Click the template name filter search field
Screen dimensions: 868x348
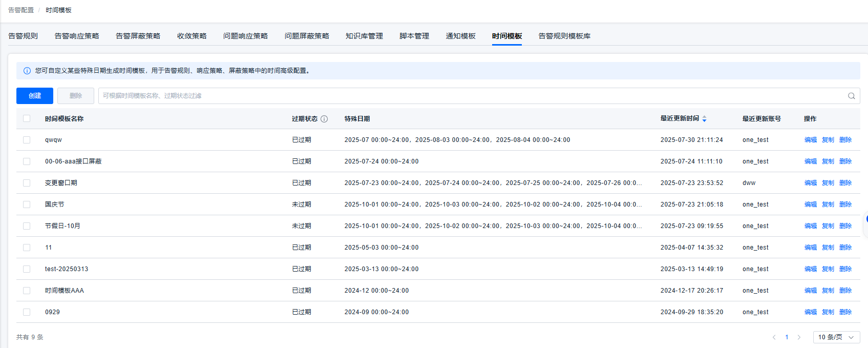click(x=471, y=96)
